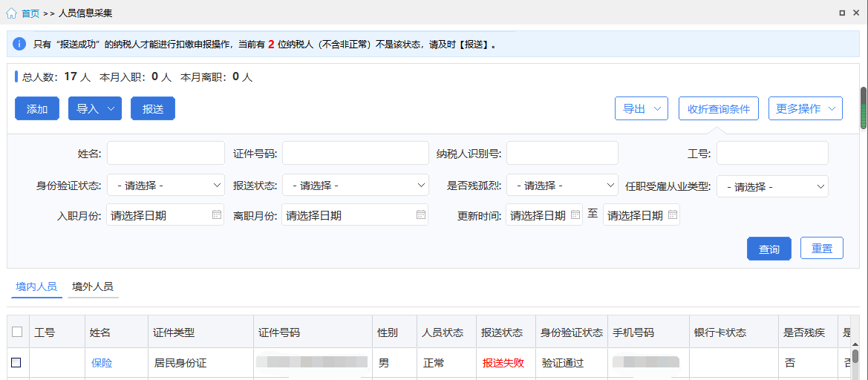Click the 性别 column header
This screenshot has height=380, width=868.
pos(395,332)
